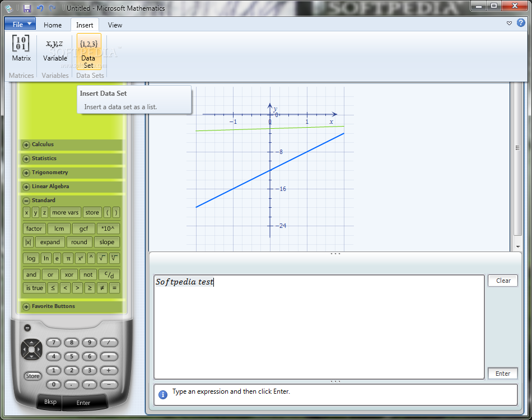
Task: Open the View tab
Action: [115, 25]
